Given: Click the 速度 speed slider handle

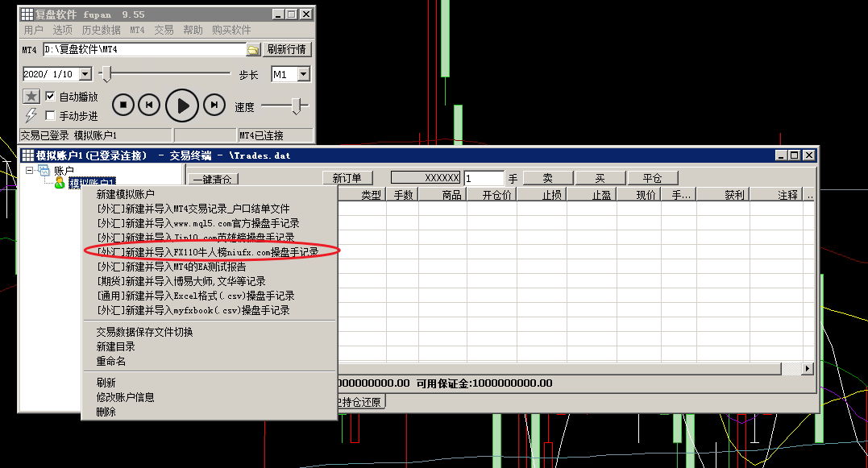Looking at the screenshot, I should [x=297, y=106].
